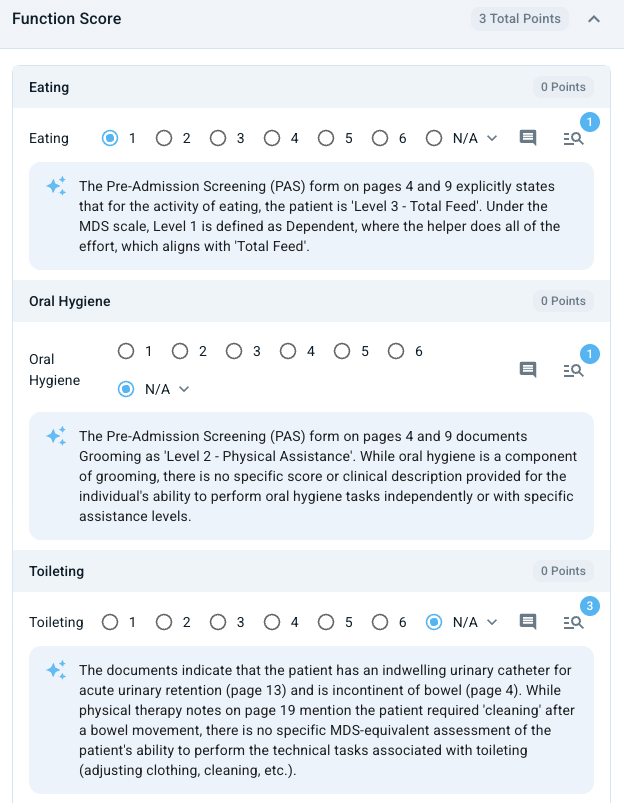
Task: Open the comment icon for Eating
Action: (528, 138)
